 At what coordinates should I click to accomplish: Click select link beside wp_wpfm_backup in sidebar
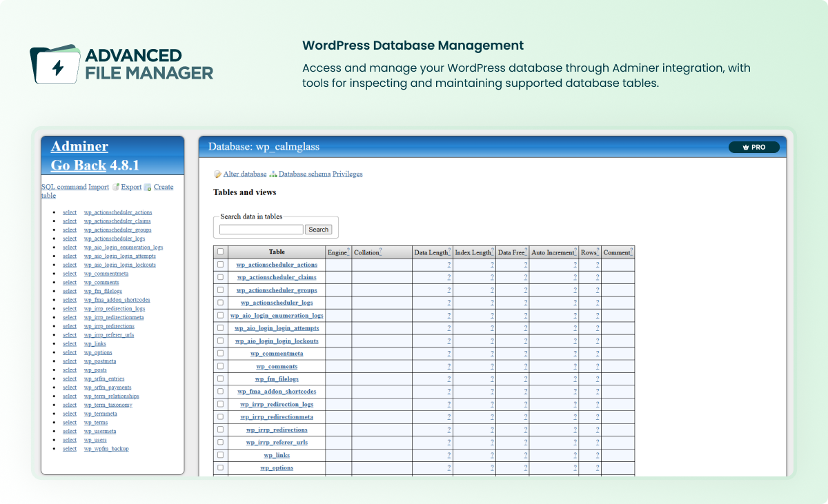coord(70,449)
